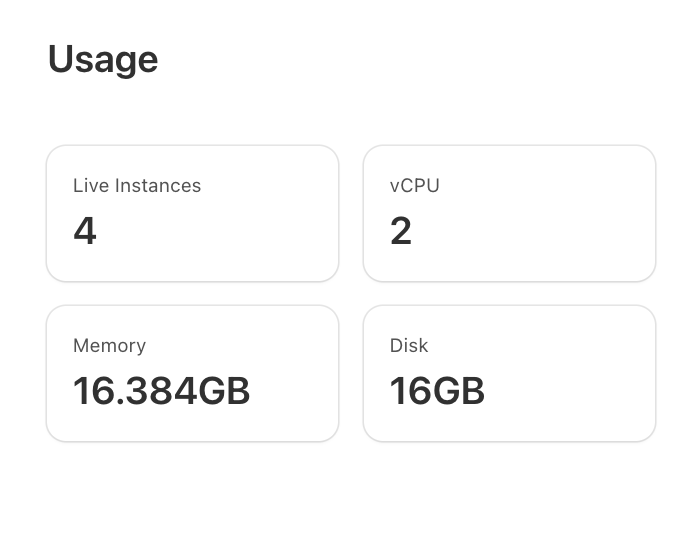Click the vCPU label text
682x550 pixels.
pos(414,186)
